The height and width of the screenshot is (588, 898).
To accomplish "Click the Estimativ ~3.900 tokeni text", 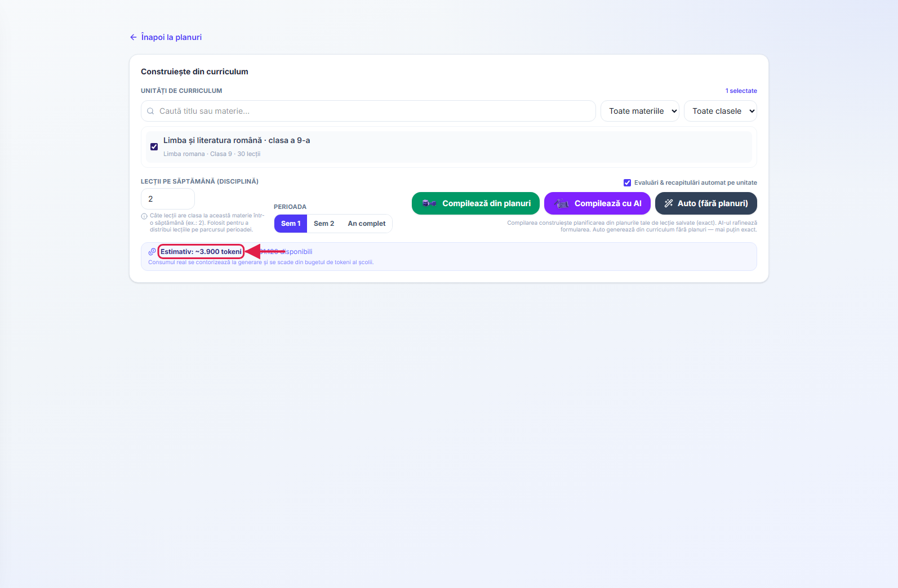I will [201, 252].
